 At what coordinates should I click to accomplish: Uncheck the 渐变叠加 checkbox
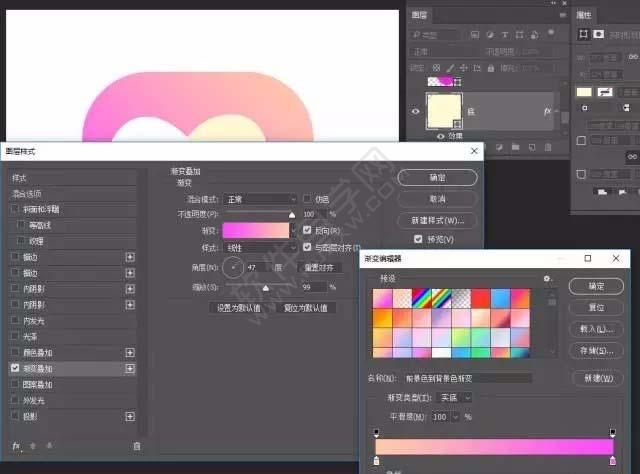tap(15, 368)
